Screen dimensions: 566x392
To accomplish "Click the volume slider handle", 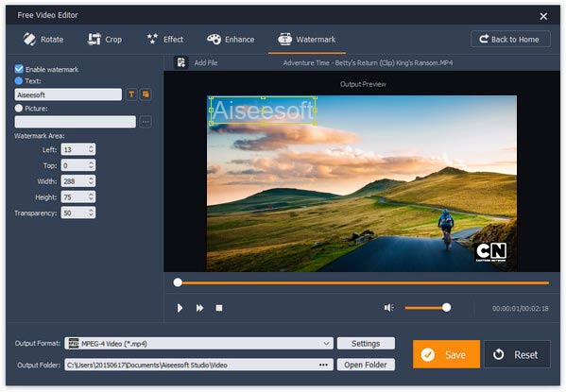I will click(x=447, y=308).
